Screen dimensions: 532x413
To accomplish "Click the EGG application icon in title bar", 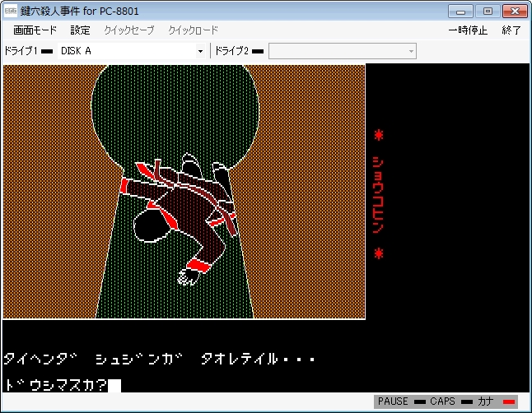I will pos(11,11).
